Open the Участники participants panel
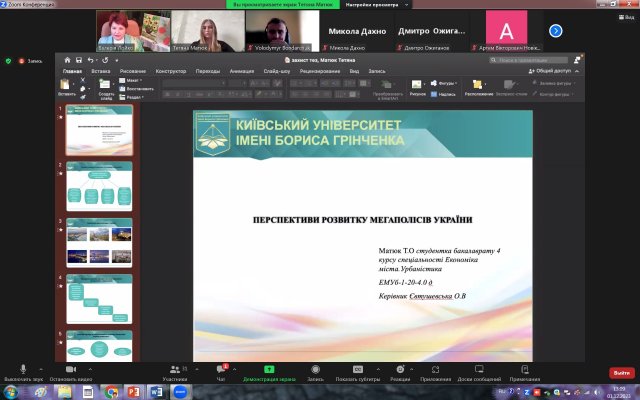This screenshot has height=400, width=640. click(x=175, y=371)
